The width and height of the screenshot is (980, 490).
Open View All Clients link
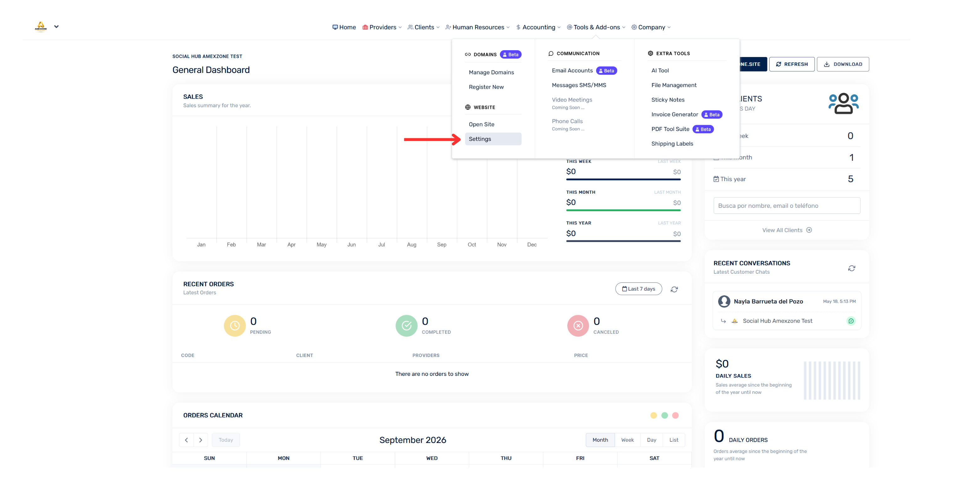coord(787,230)
